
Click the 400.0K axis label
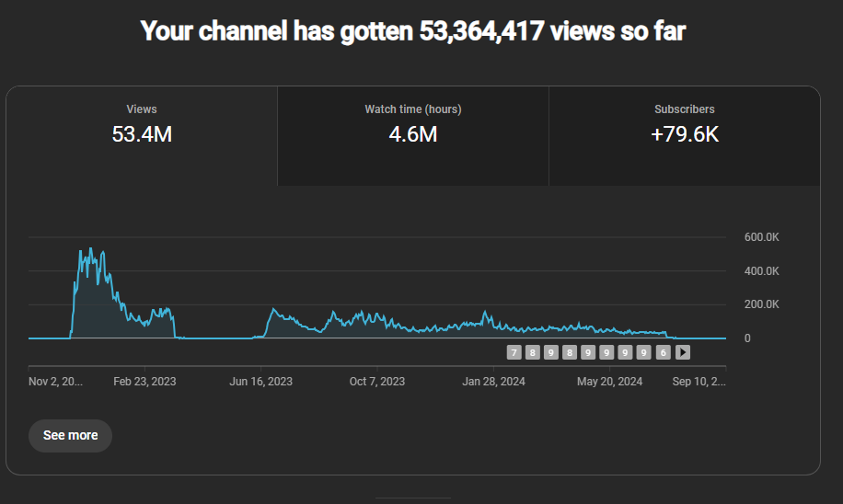761,270
